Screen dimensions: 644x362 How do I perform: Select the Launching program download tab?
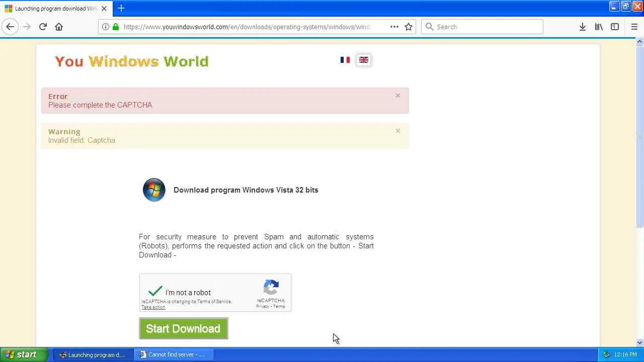(55, 9)
